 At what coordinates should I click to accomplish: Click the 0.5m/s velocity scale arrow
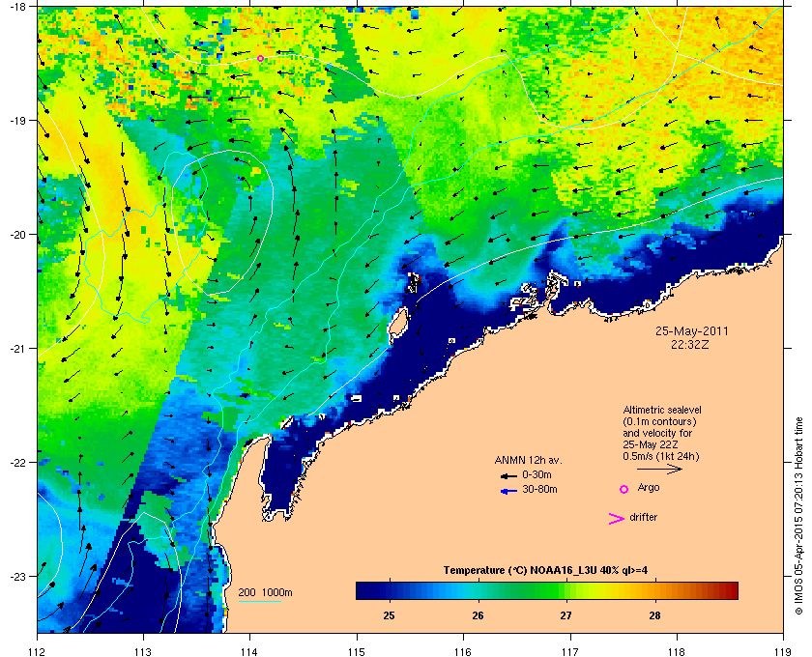[659, 469]
